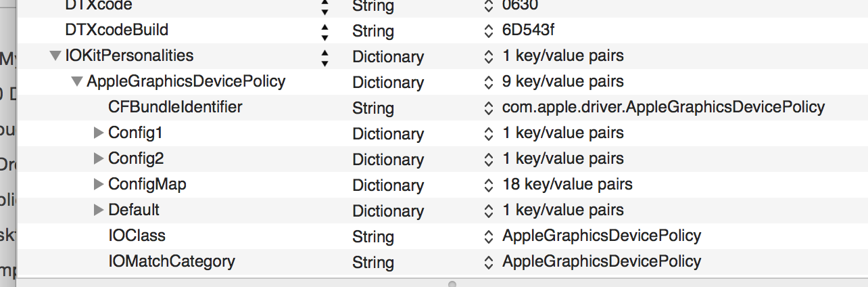This screenshot has height=287, width=868.
Task: Select the ConfigMap key name
Action: (x=147, y=184)
